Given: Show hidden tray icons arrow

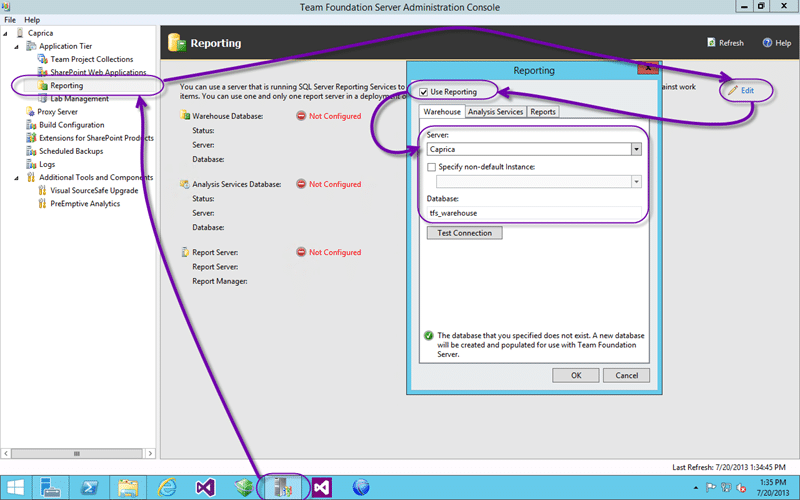Looking at the screenshot, I should coord(695,488).
